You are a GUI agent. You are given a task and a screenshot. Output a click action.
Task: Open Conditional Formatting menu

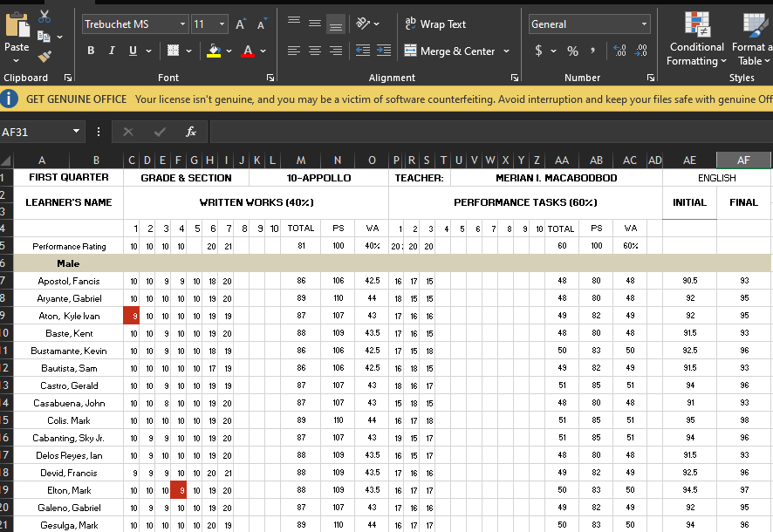click(x=696, y=39)
